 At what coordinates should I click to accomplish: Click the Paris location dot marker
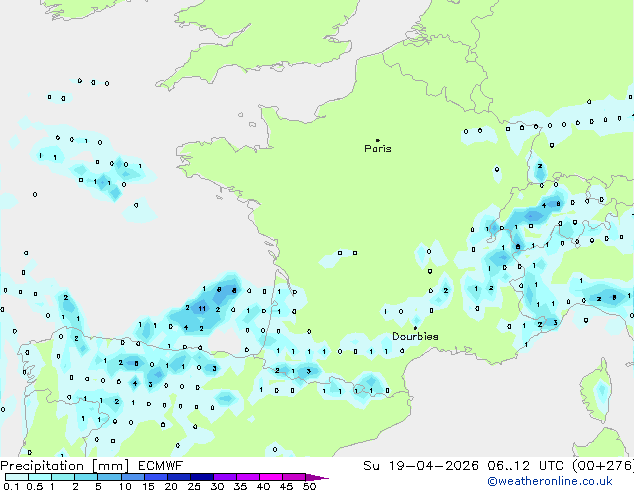point(378,140)
